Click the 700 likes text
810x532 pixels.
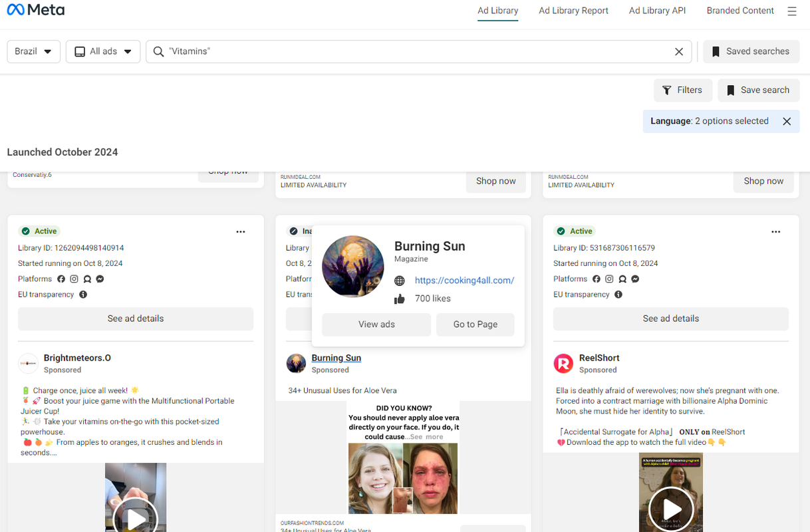433,299
